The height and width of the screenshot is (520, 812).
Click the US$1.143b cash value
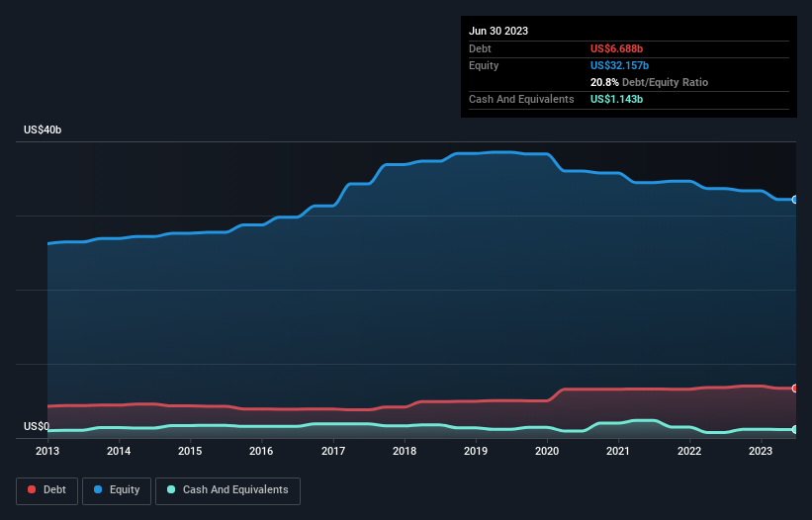tap(616, 99)
